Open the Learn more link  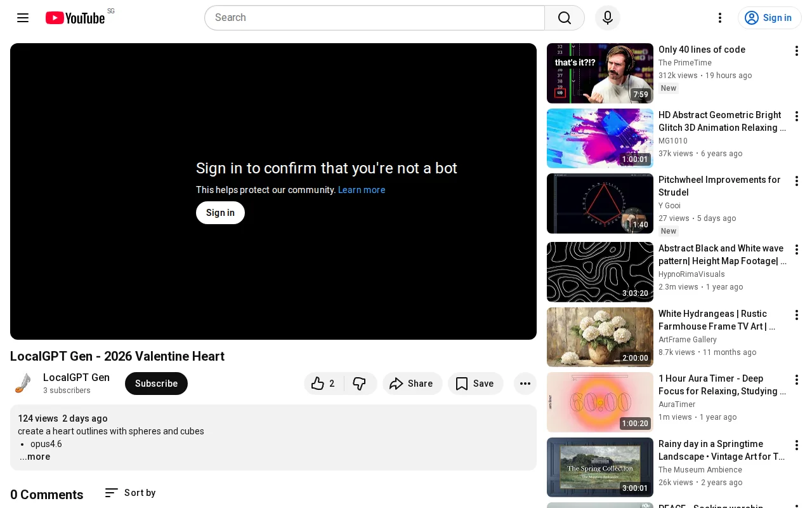tap(362, 190)
